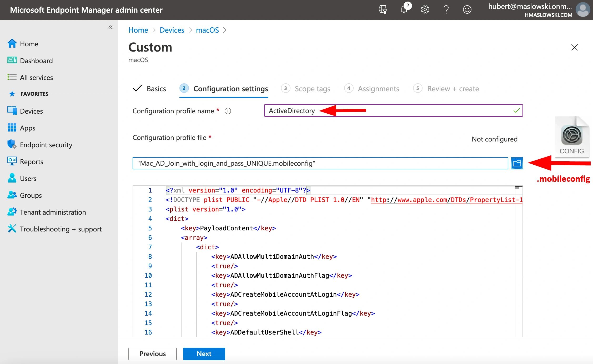
Task: Open directory and subscription filter icon
Action: [x=383, y=10]
